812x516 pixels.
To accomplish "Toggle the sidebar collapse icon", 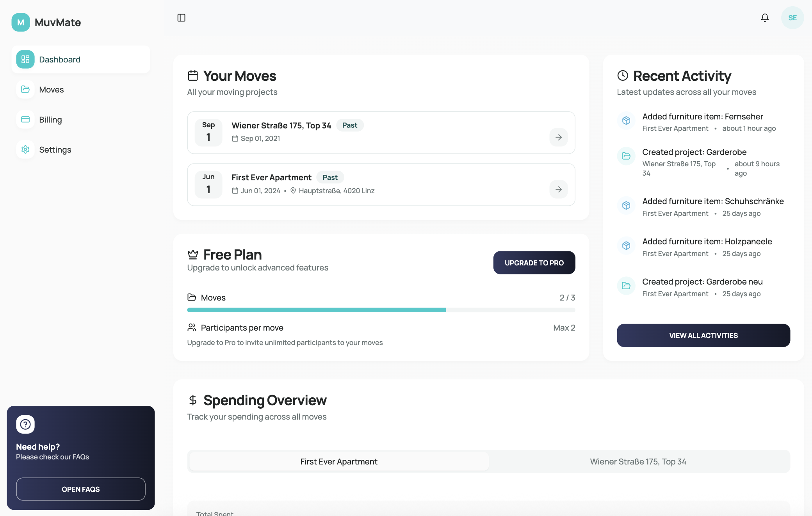I will [181, 18].
